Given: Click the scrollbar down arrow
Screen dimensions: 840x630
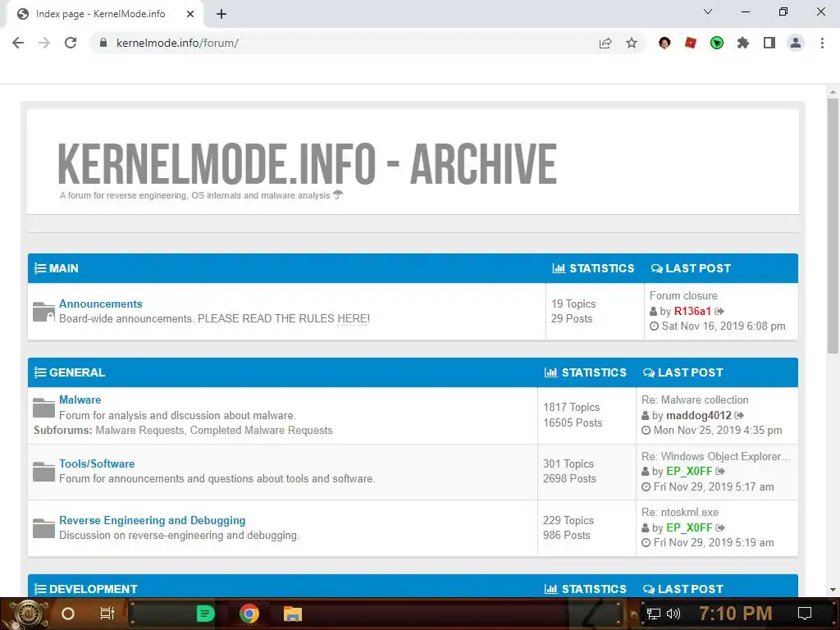Looking at the screenshot, I should 833,590.
